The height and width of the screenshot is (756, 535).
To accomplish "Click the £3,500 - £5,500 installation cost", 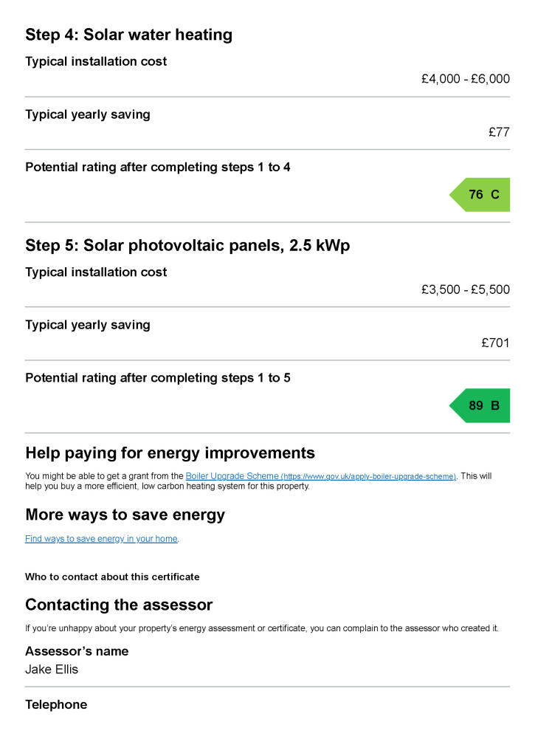I will point(465,289).
